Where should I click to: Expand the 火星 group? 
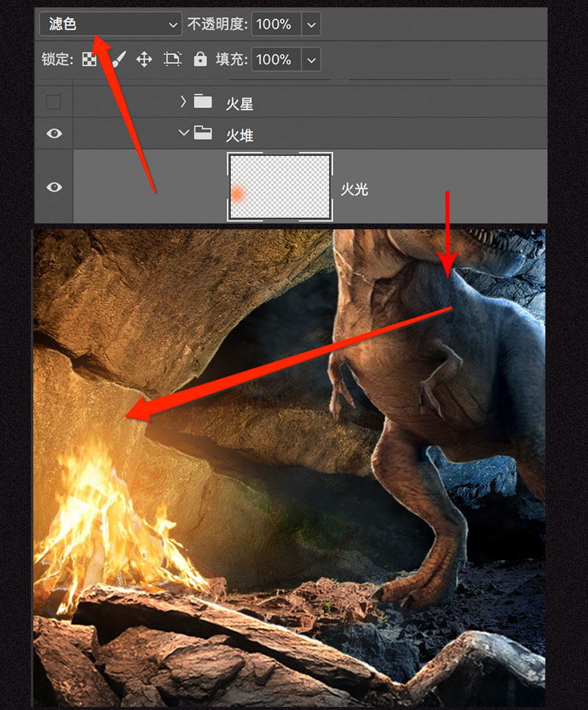point(183,101)
